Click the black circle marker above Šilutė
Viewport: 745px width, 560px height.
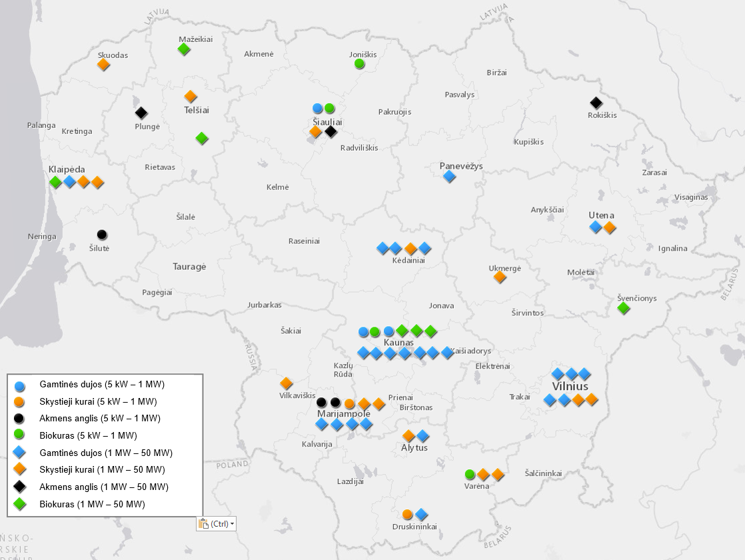click(102, 235)
